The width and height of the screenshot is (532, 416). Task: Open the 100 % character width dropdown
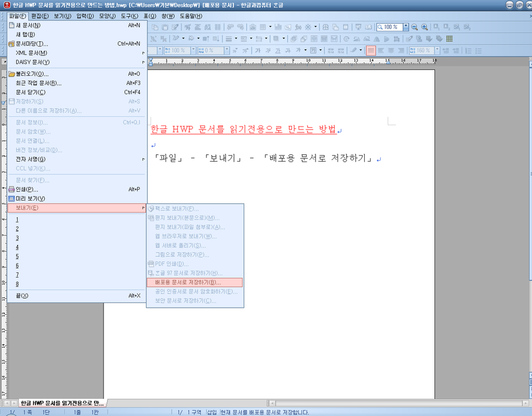pyautogui.click(x=193, y=51)
